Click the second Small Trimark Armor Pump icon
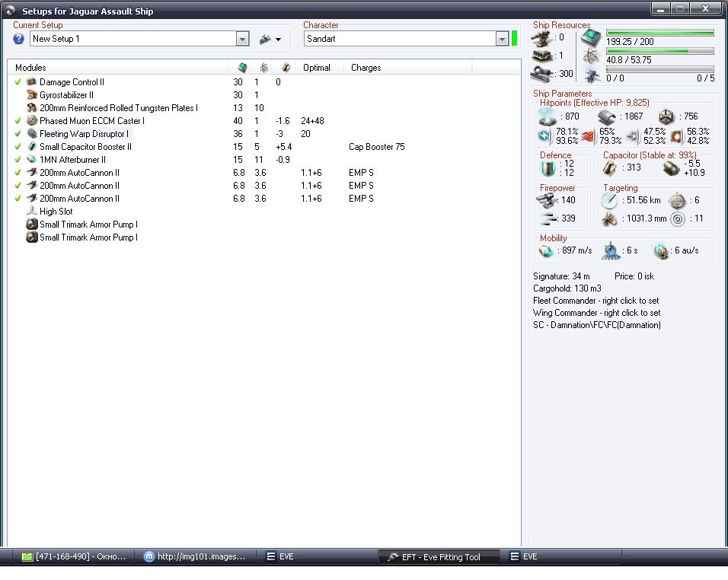 [31, 237]
